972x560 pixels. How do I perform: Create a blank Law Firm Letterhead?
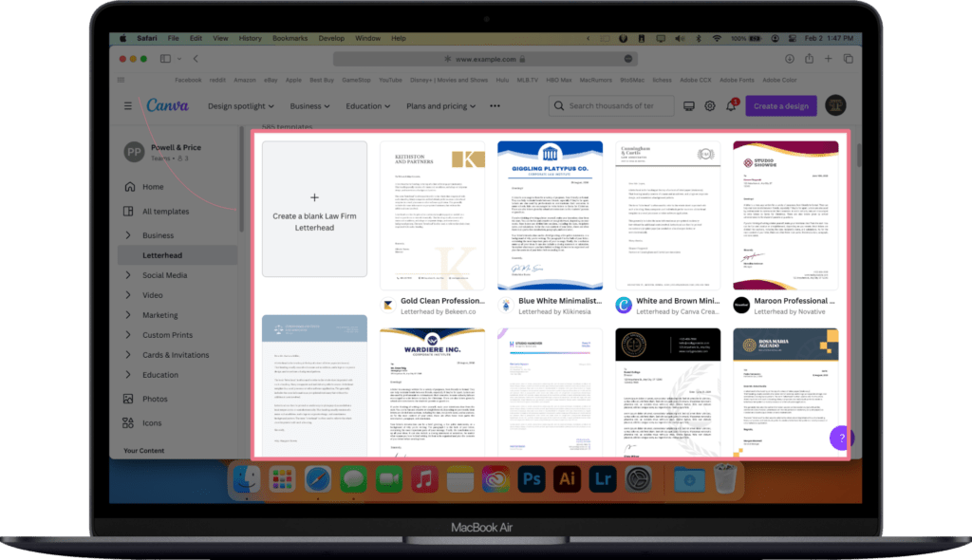tap(314, 209)
